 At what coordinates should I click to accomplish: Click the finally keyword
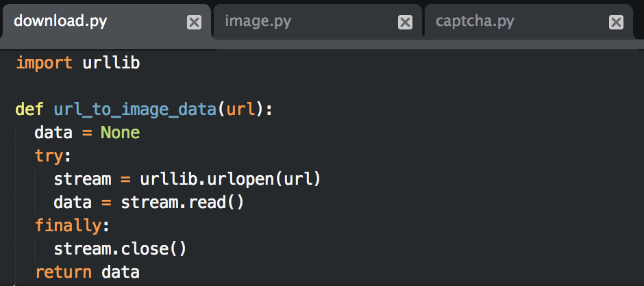point(68,226)
